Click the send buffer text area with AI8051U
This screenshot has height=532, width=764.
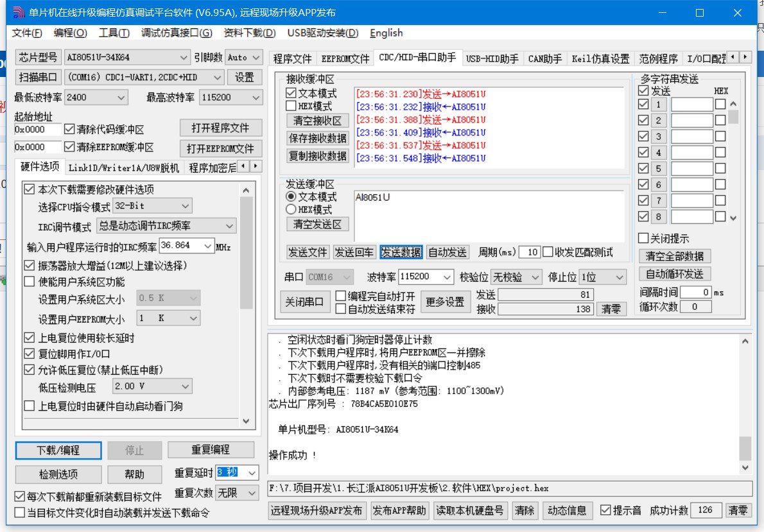click(489, 216)
